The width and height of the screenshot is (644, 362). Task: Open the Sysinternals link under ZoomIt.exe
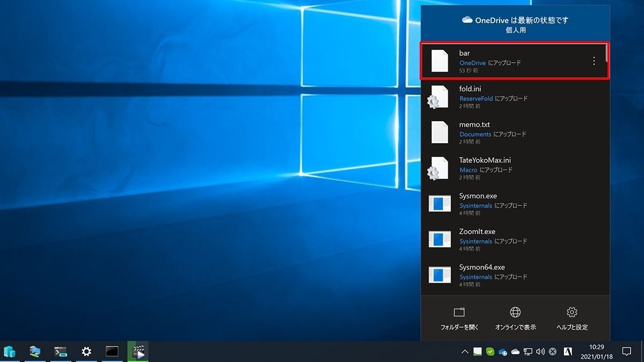(x=475, y=241)
